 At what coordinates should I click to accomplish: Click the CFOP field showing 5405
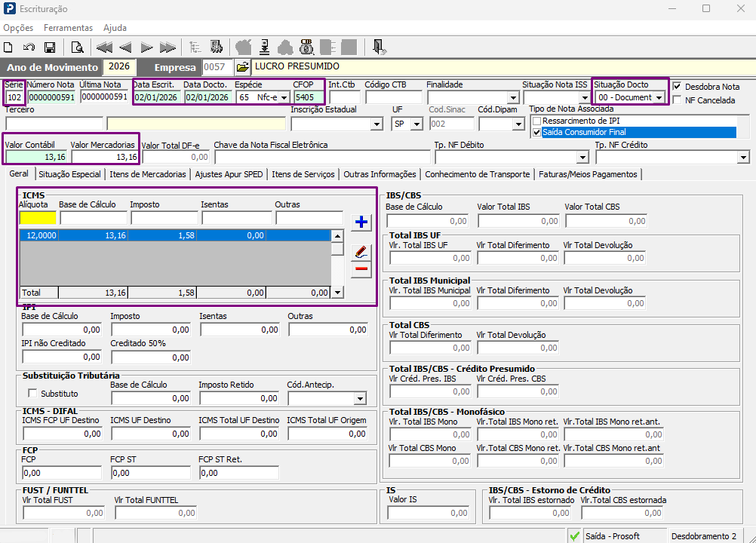[309, 97]
